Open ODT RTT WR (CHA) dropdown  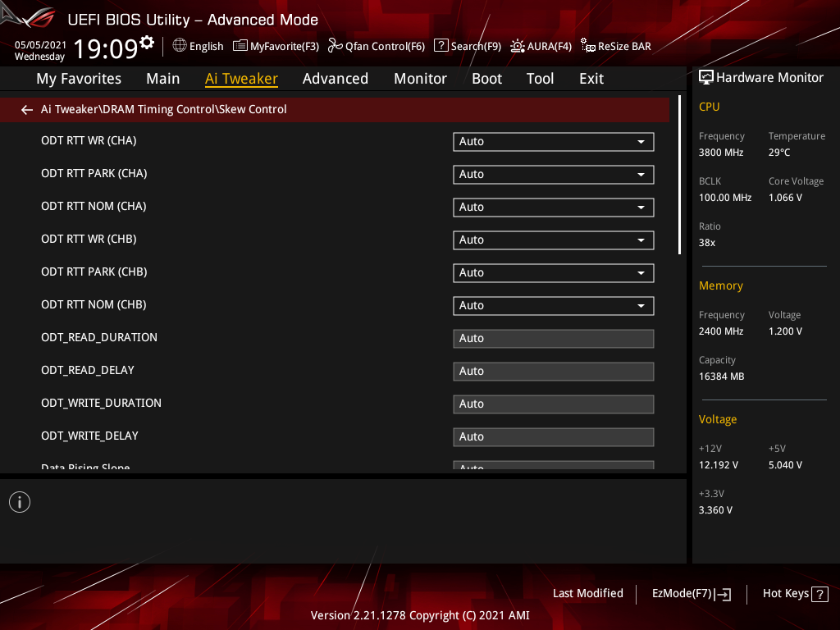pyautogui.click(x=554, y=142)
